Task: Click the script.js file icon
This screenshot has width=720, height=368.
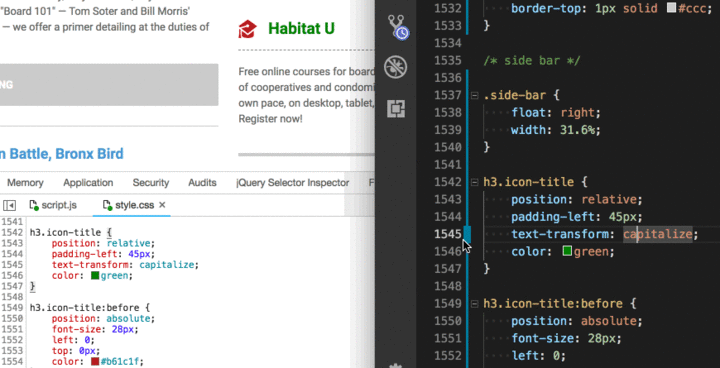Action: [33, 205]
